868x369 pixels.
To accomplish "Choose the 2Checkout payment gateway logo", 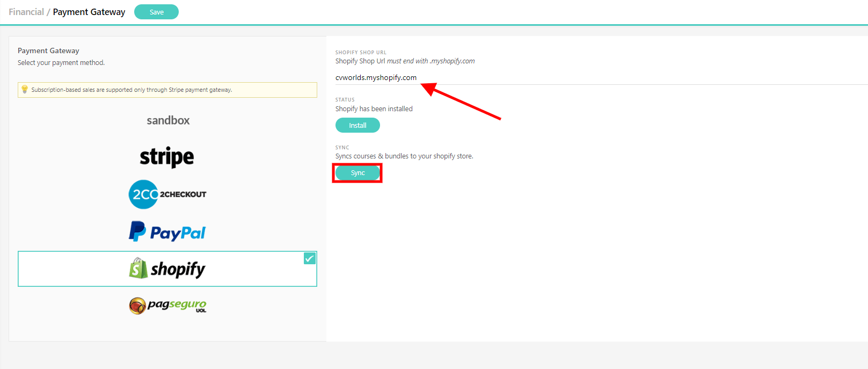I will (167, 194).
